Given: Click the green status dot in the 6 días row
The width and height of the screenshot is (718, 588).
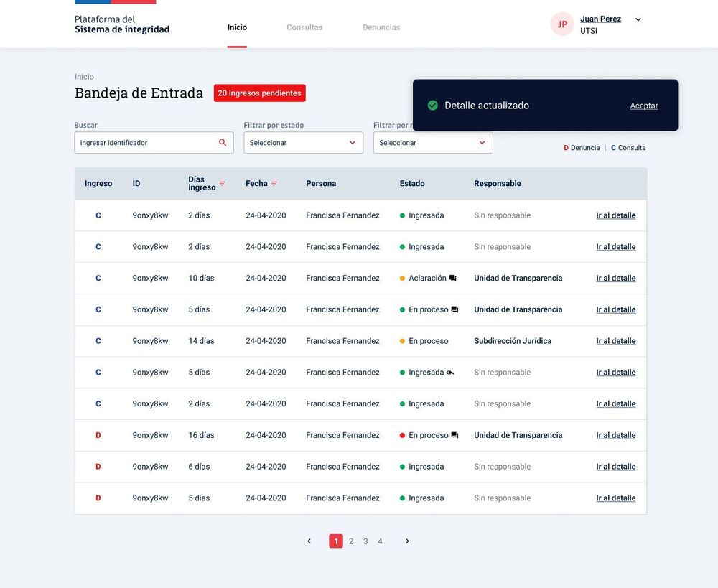Looking at the screenshot, I should (x=402, y=467).
